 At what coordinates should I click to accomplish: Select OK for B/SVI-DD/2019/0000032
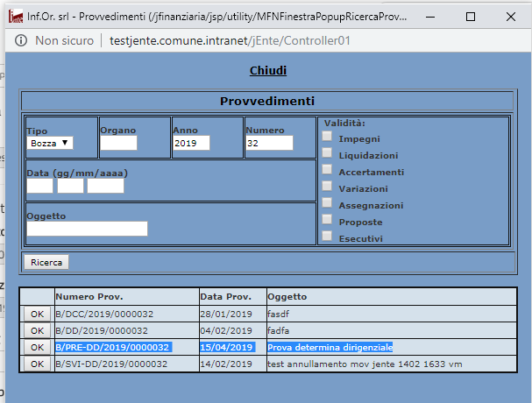[37, 364]
